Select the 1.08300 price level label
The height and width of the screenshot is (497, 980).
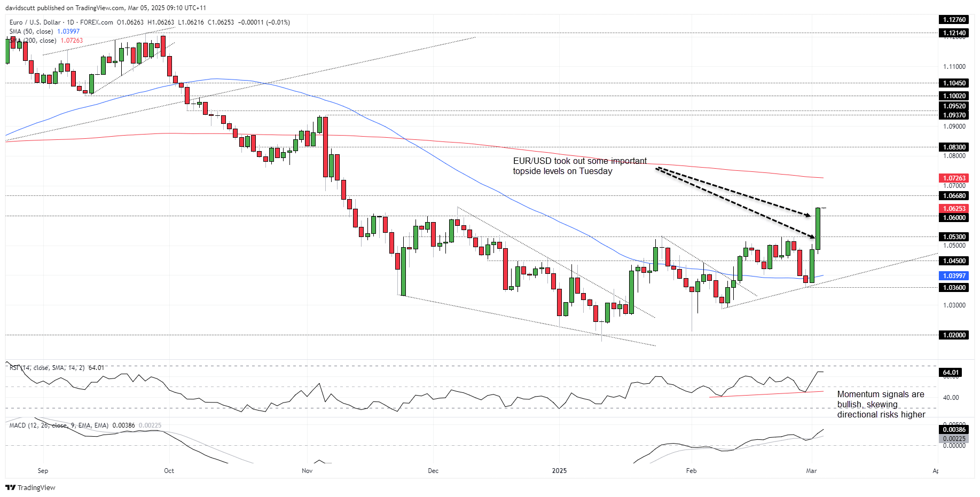[x=954, y=147]
